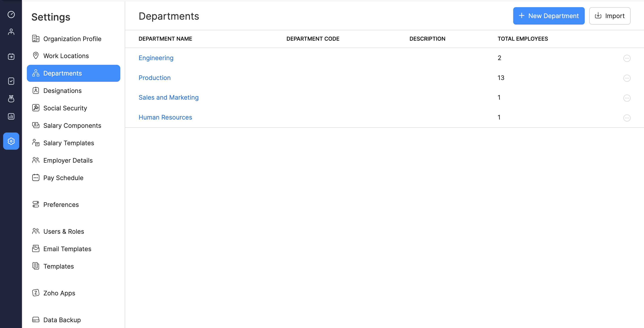Click the Settings gear icon in left rail

pyautogui.click(x=11, y=141)
